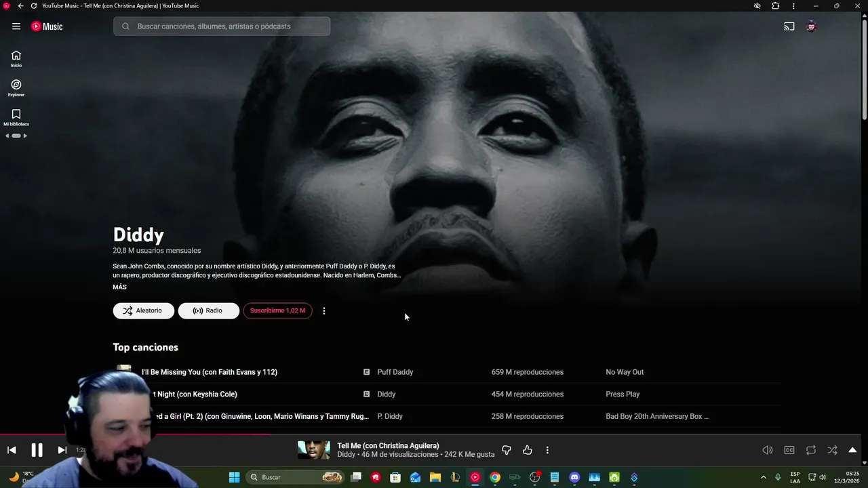Open the Puff Daddy artist link
This screenshot has height=488, width=868.
click(x=395, y=372)
